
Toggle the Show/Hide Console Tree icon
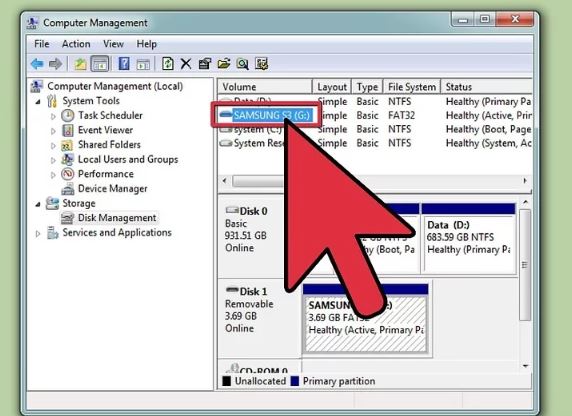pyautogui.click(x=100, y=64)
